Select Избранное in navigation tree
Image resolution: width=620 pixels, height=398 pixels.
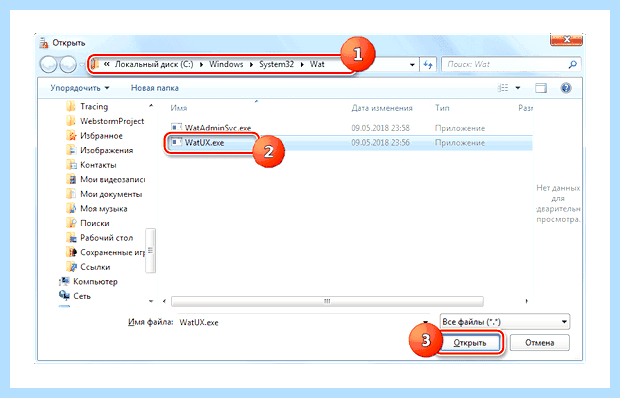click(101, 136)
